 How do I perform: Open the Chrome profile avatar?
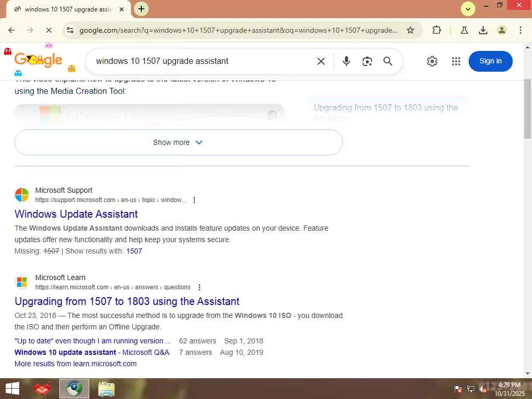click(501, 30)
